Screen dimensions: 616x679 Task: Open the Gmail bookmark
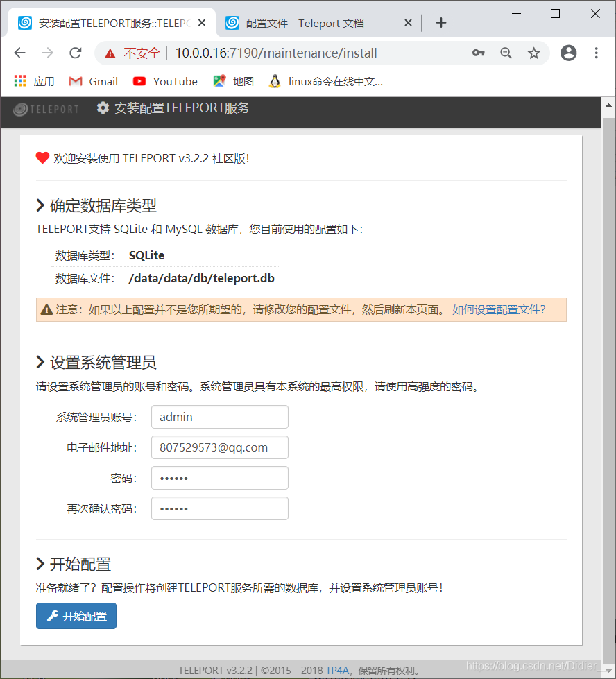(93, 81)
